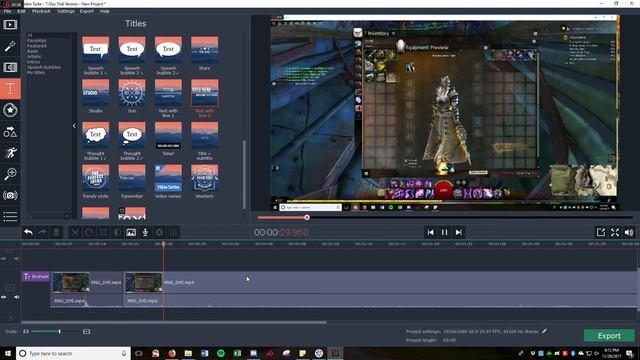Open the File menu
The image size is (640, 360).
click(7, 11)
